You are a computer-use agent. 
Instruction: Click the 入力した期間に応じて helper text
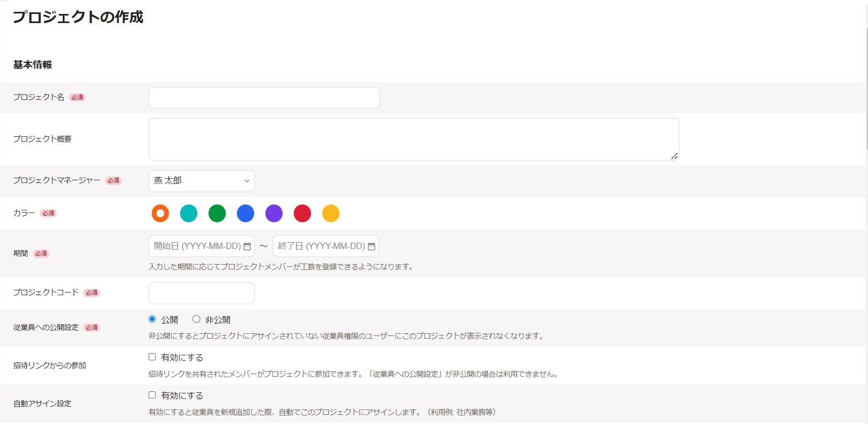pos(282,267)
